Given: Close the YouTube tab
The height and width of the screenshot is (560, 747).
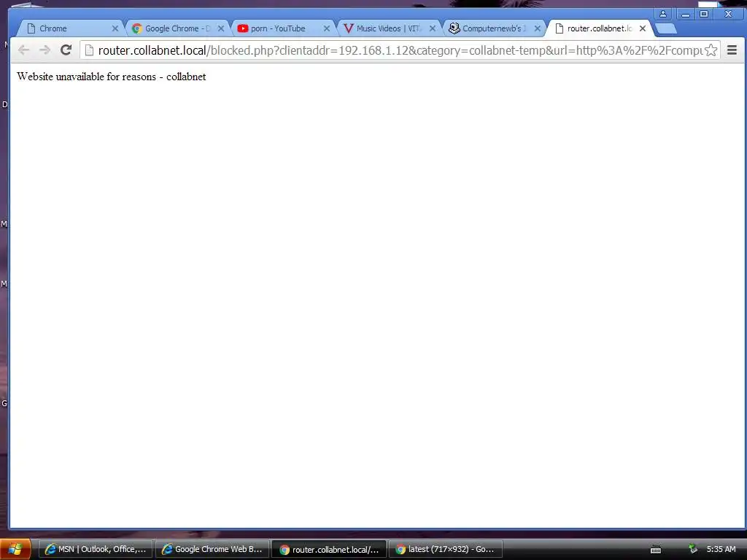Looking at the screenshot, I should coord(327,28).
